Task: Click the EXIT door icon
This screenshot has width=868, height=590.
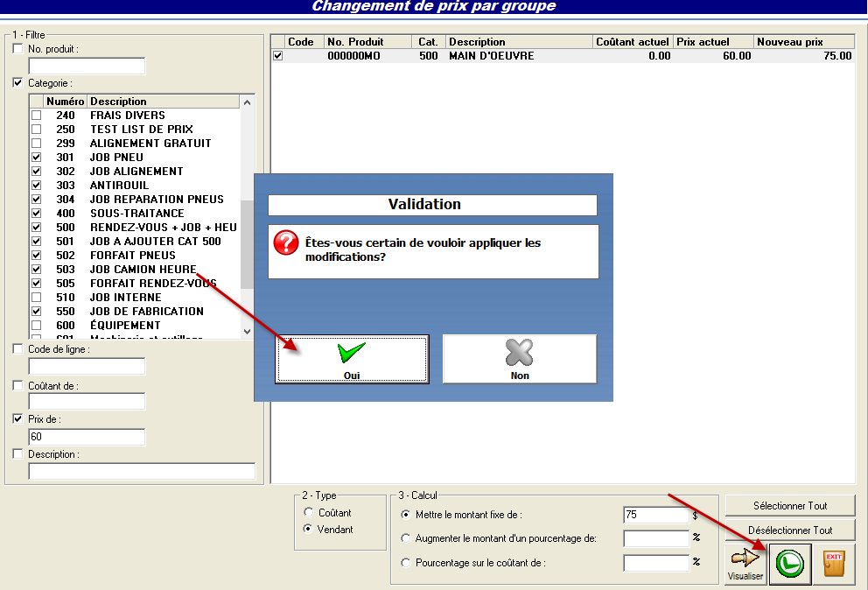Action: click(x=834, y=565)
